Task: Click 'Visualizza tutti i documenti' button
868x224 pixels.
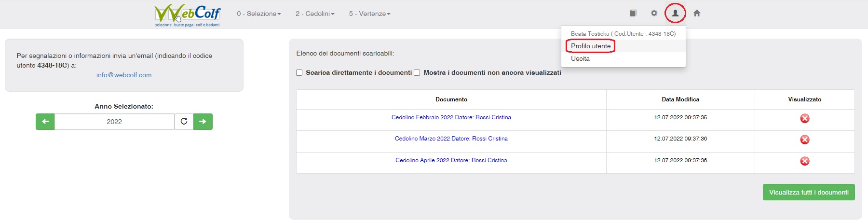Action: 808,192
